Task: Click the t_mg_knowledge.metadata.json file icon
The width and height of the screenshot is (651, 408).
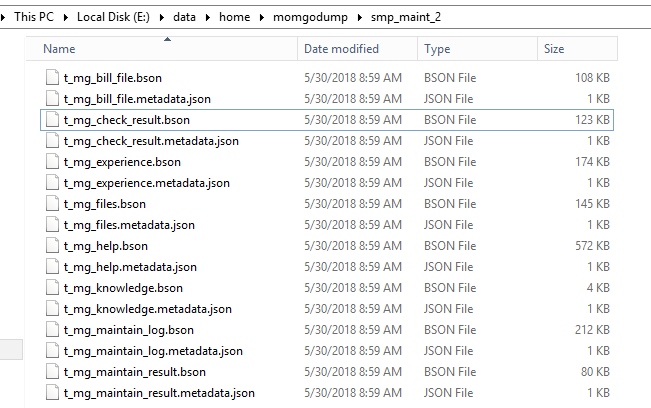Action: pos(52,309)
